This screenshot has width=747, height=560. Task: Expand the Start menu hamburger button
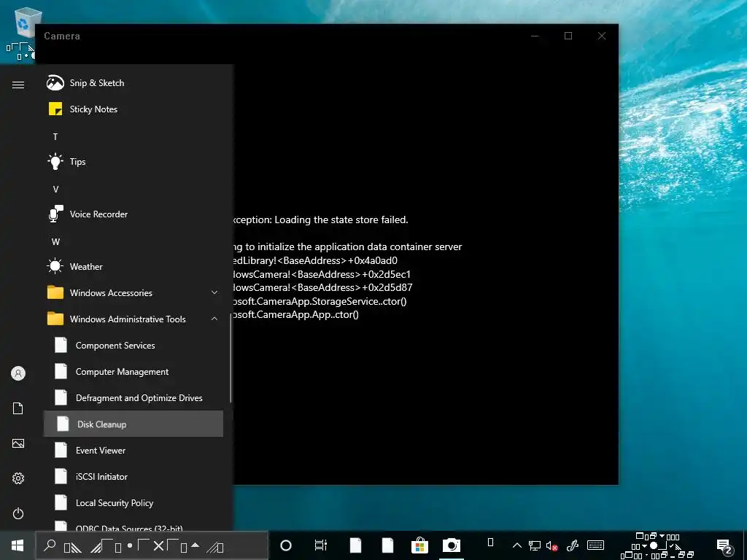point(18,85)
